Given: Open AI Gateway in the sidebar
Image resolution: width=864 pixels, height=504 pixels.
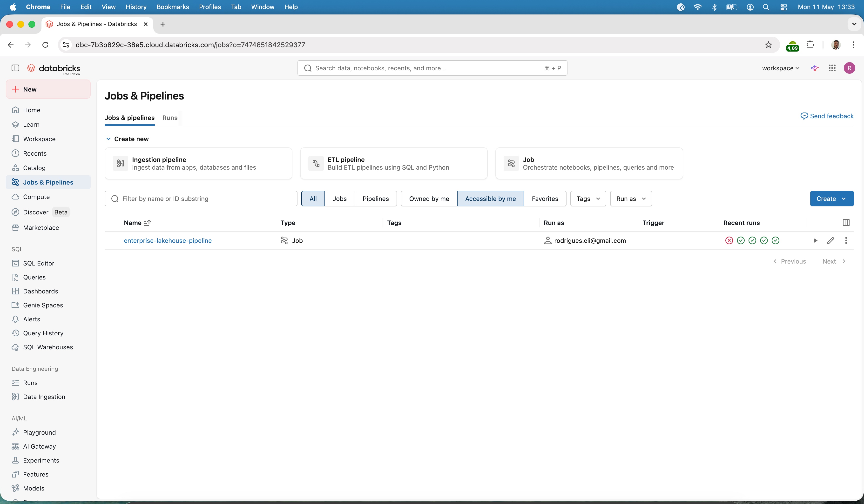Looking at the screenshot, I should click(x=48, y=446).
